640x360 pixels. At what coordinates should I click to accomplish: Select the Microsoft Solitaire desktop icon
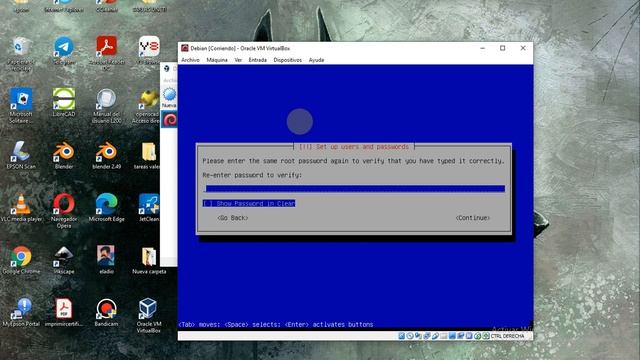tap(21, 105)
